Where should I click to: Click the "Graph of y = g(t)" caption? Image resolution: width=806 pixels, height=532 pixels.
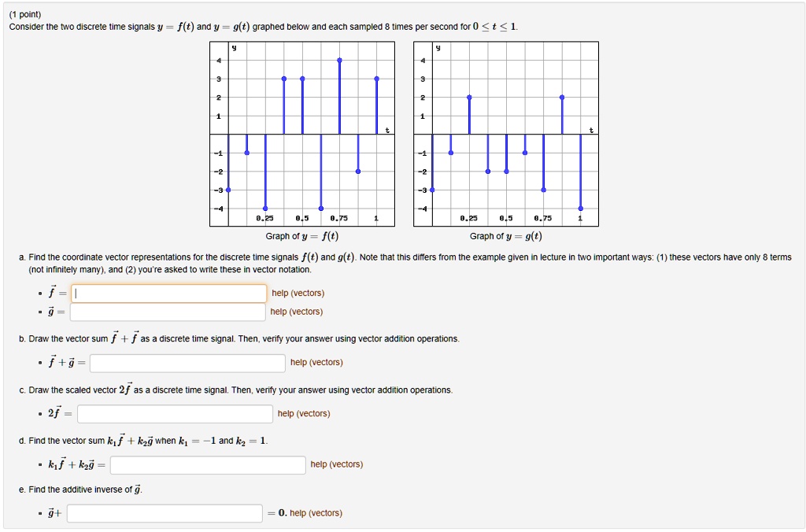tap(508, 235)
